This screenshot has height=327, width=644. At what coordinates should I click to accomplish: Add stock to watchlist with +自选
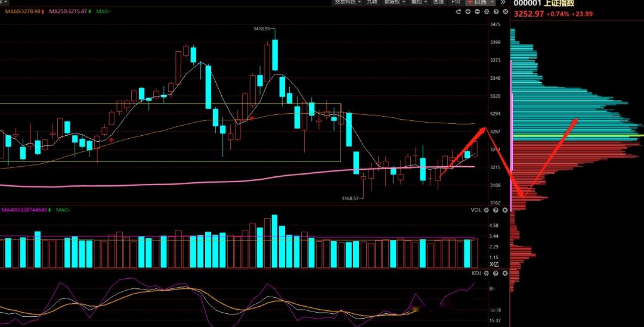click(x=481, y=2)
